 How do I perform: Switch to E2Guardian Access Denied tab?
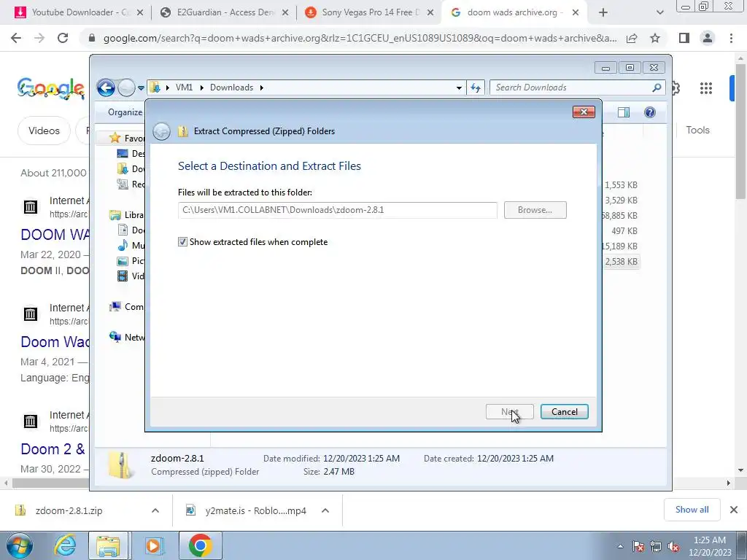[225, 12]
